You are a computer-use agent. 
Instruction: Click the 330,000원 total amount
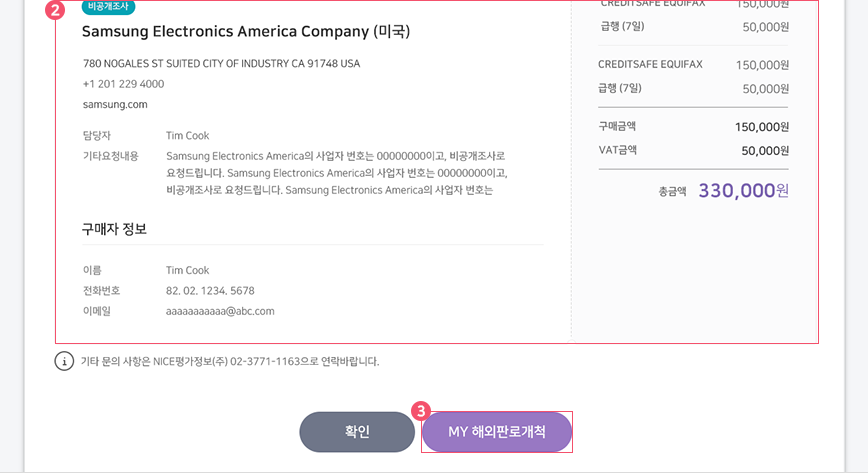coord(743,191)
